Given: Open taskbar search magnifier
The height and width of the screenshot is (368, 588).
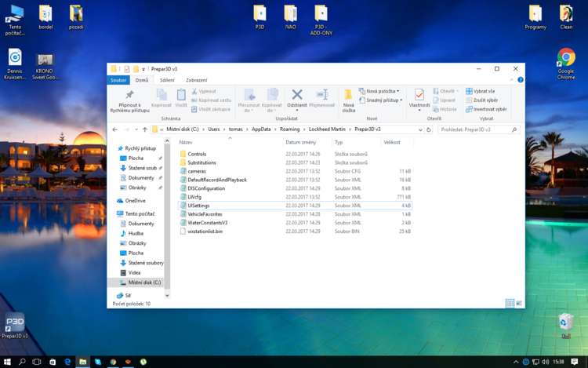Looking at the screenshot, I should click(22, 362).
